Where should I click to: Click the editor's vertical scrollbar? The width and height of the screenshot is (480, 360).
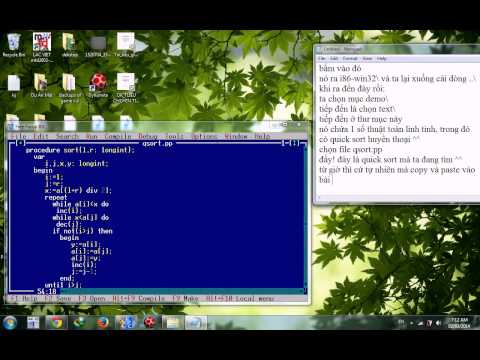tap(305, 217)
